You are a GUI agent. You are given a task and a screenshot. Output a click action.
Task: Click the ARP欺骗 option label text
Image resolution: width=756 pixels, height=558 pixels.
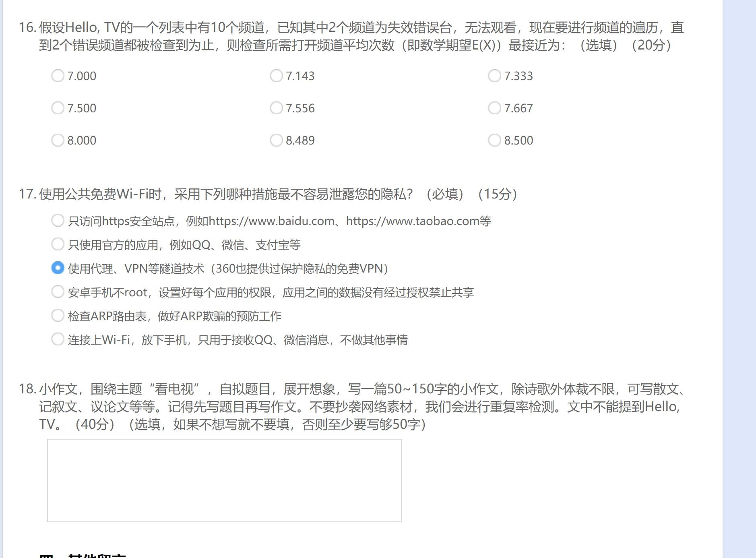coord(174,316)
